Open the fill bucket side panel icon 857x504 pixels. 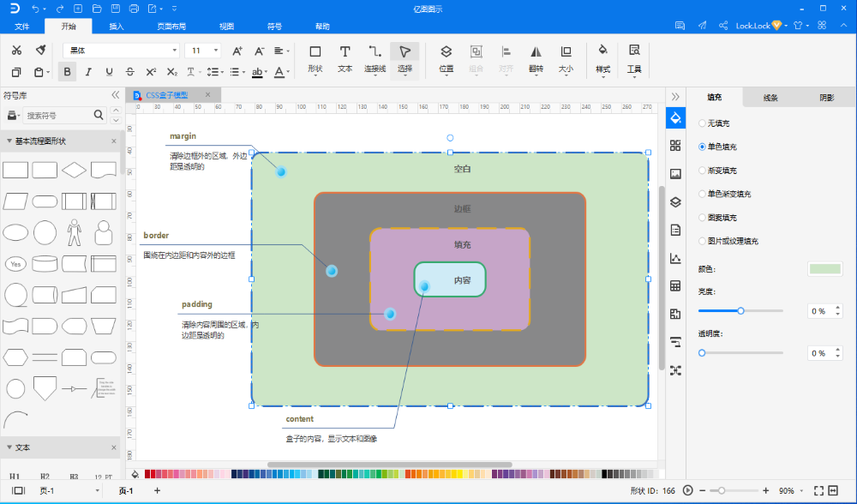[x=675, y=118]
